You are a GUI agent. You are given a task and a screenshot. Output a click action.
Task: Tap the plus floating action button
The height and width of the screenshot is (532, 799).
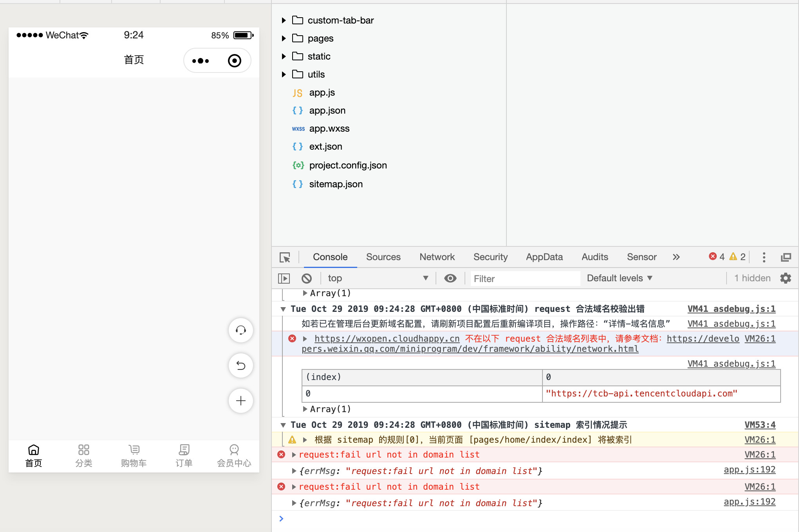240,401
